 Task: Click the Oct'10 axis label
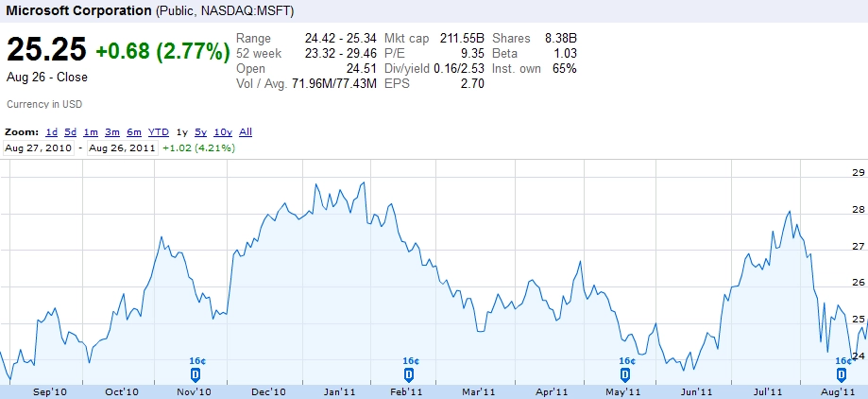[123, 392]
